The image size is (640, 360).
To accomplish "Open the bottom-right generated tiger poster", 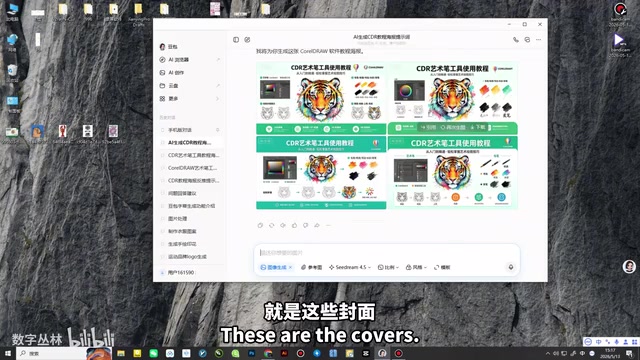I will point(453,173).
